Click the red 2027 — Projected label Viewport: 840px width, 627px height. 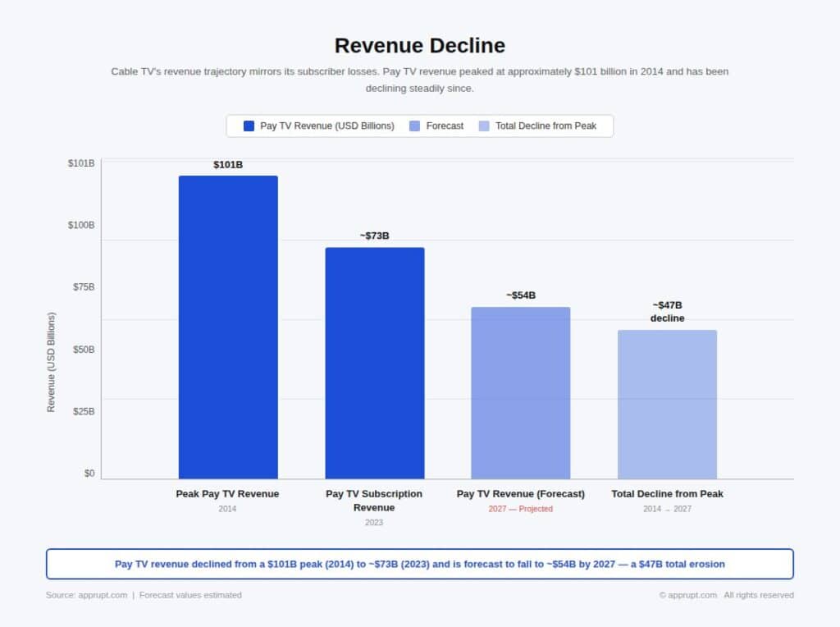point(520,509)
